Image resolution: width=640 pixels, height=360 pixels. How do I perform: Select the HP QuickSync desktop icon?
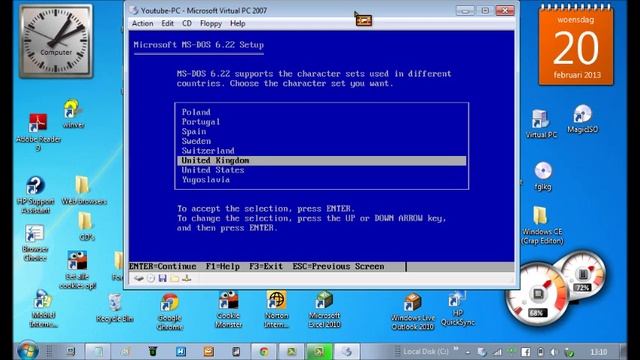[458, 309]
